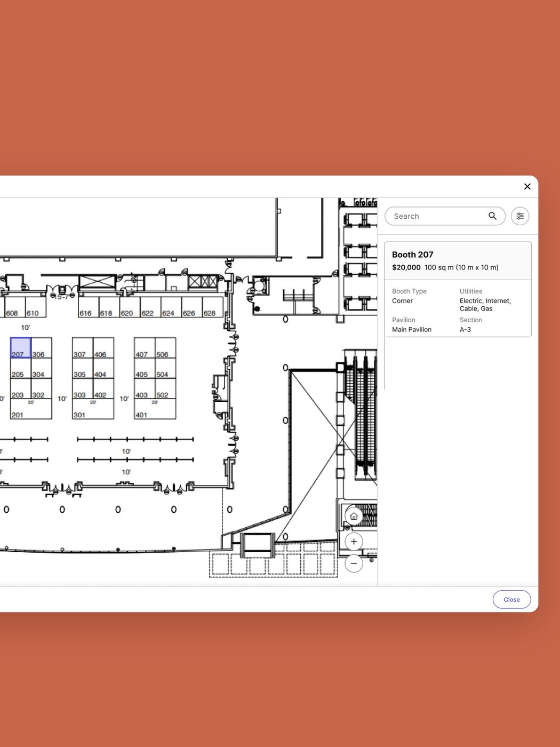This screenshot has width=560, height=747.
Task: Select booth 618 on the map
Action: pos(109,307)
